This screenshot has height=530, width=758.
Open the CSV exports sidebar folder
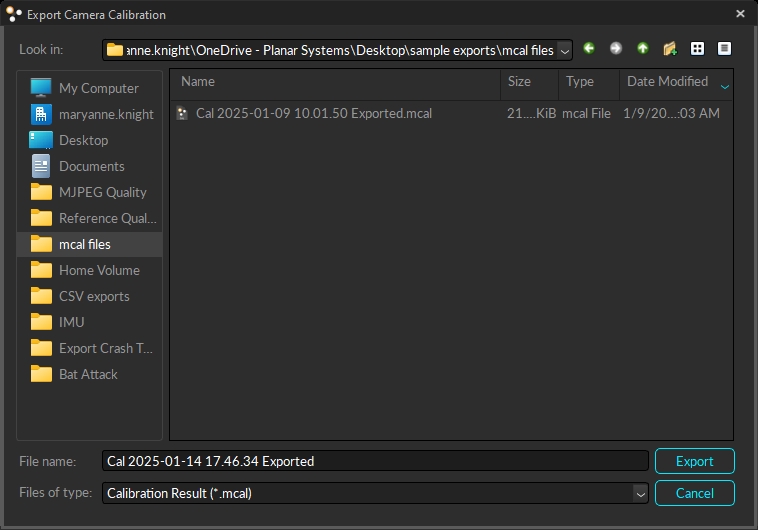click(94, 296)
